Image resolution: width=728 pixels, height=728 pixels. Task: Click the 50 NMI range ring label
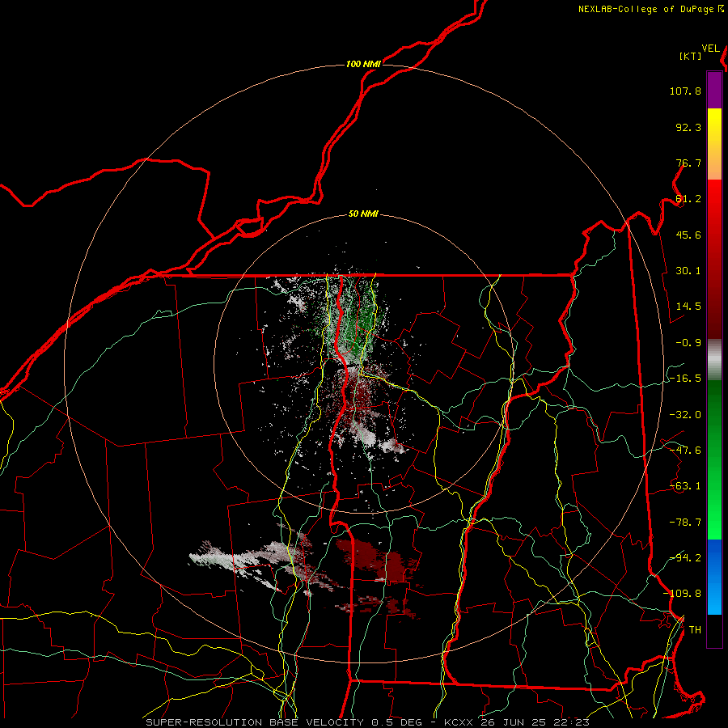pyautogui.click(x=363, y=214)
